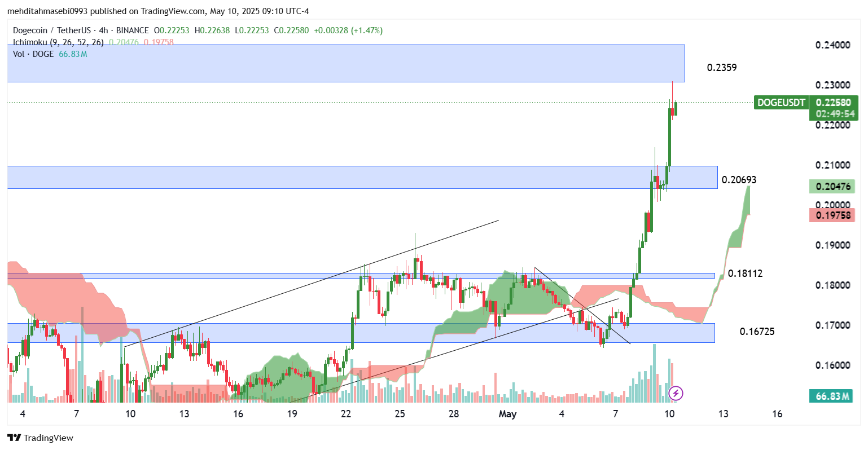Viewport: 868px width, 450px height.
Task: Click the 0.23000 price axis label
Action: (x=832, y=85)
